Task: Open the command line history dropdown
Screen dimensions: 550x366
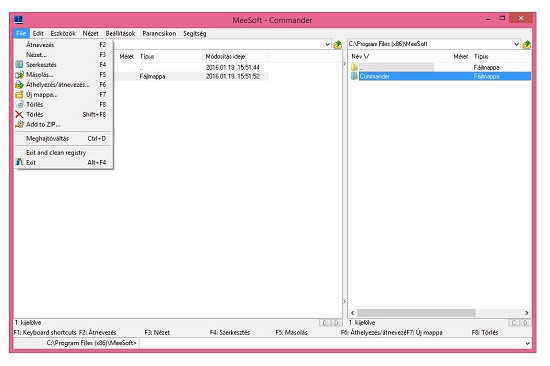Action: click(528, 343)
